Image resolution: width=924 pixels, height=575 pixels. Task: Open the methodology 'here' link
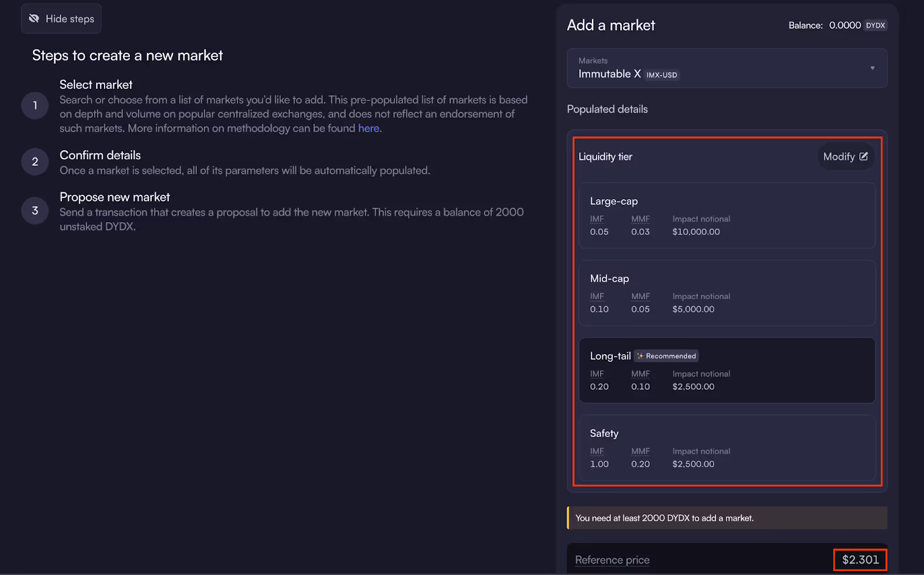pos(368,128)
